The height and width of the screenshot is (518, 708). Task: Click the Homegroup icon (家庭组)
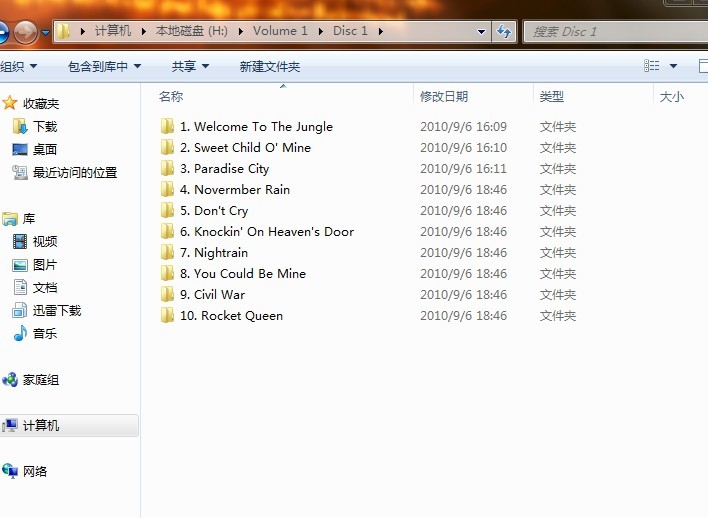point(10,380)
